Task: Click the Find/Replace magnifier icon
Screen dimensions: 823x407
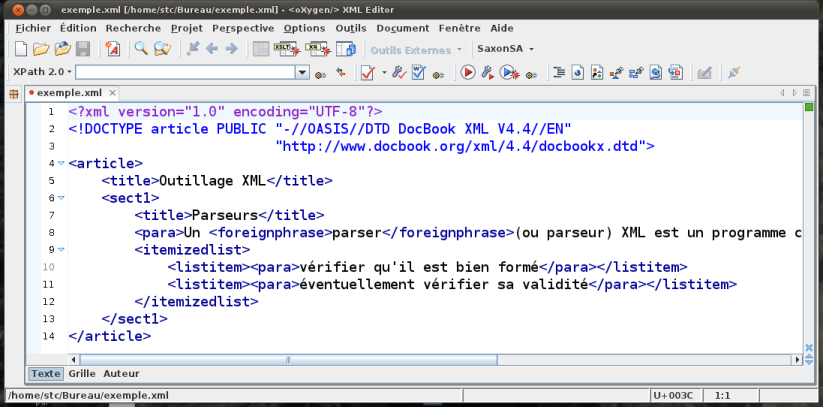Action: pyautogui.click(x=141, y=48)
